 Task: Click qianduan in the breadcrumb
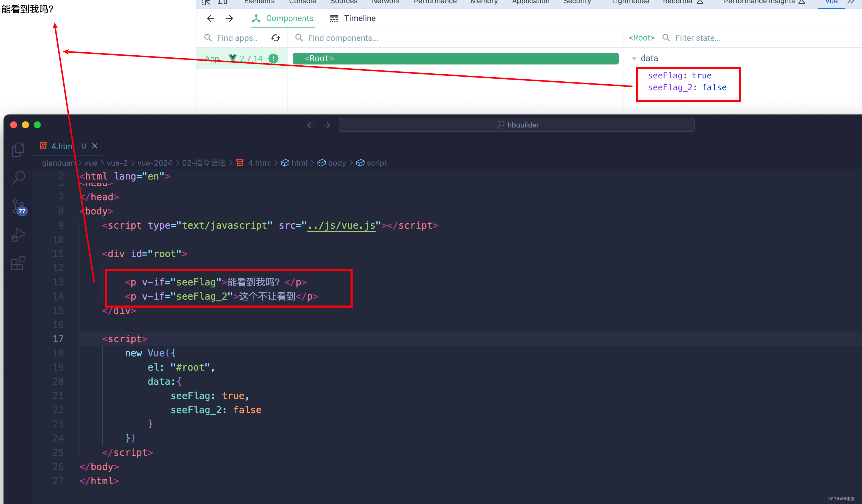(58, 163)
